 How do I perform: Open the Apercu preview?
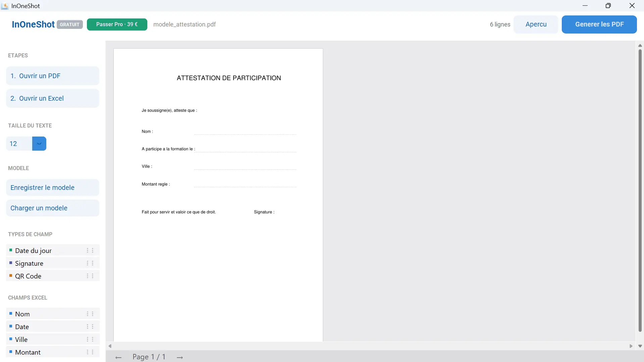(536, 24)
